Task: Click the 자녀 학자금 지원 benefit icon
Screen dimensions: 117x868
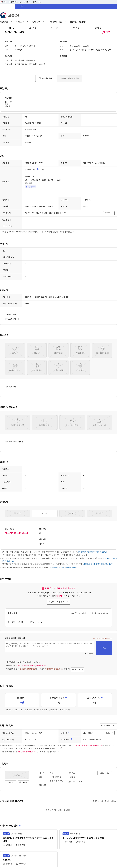Action: click(102, 350)
